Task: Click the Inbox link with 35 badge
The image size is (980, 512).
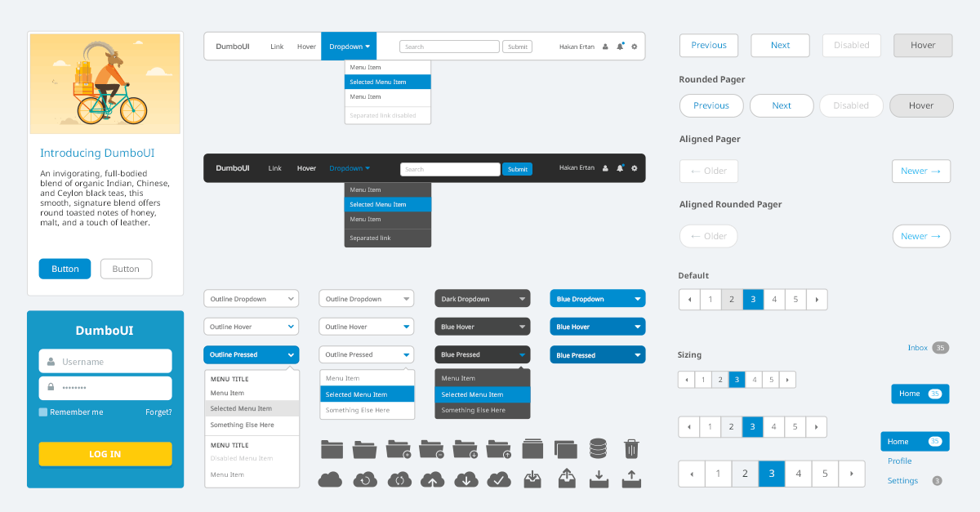Action: [x=928, y=348]
